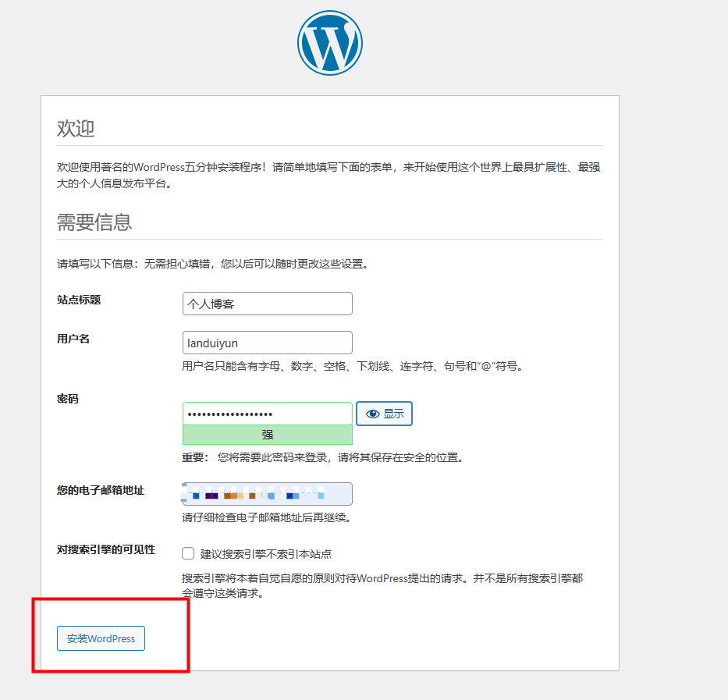Click the username rules hint text
The width and height of the screenshot is (728, 700).
[x=353, y=366]
